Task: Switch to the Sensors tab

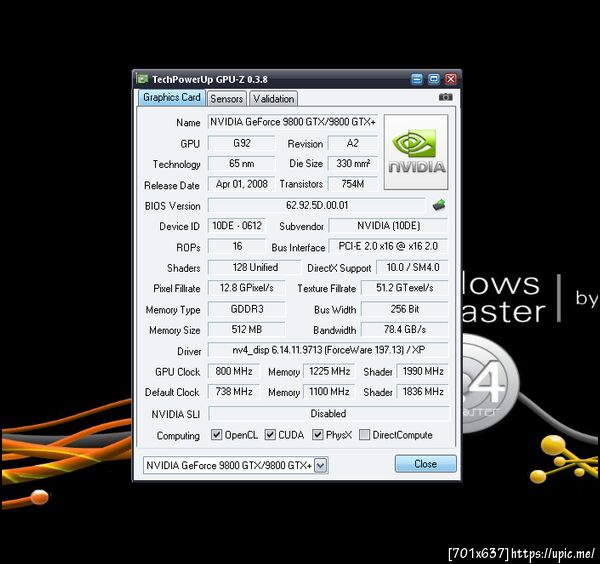Action: 227,99
